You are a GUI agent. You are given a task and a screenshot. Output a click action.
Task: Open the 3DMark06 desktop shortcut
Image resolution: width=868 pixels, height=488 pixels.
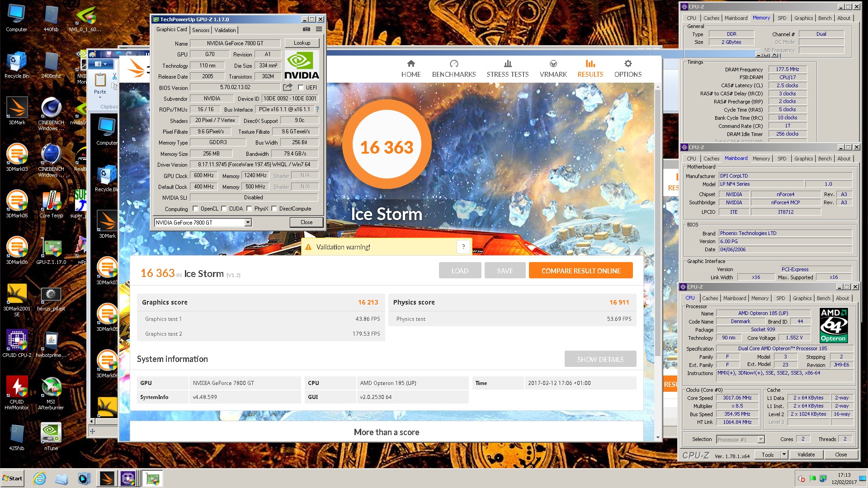17,250
